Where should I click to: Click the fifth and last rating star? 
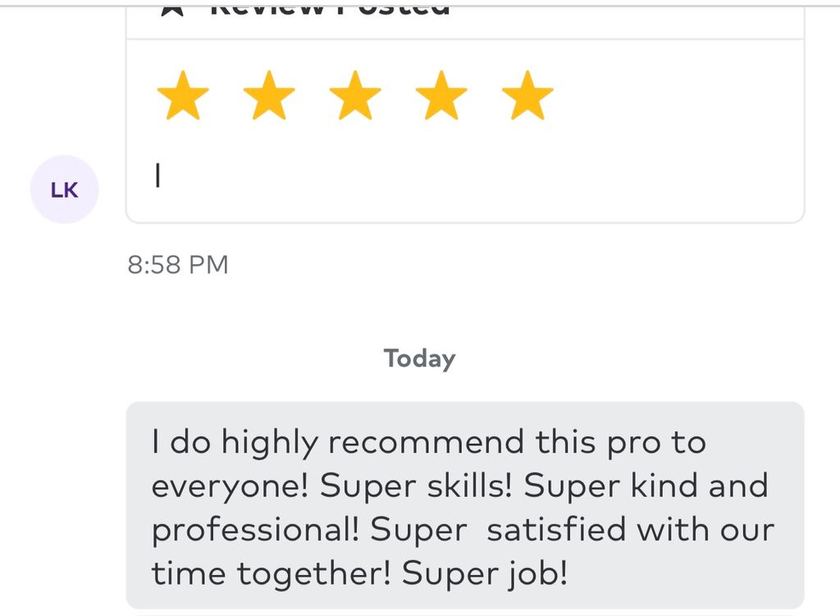click(527, 96)
